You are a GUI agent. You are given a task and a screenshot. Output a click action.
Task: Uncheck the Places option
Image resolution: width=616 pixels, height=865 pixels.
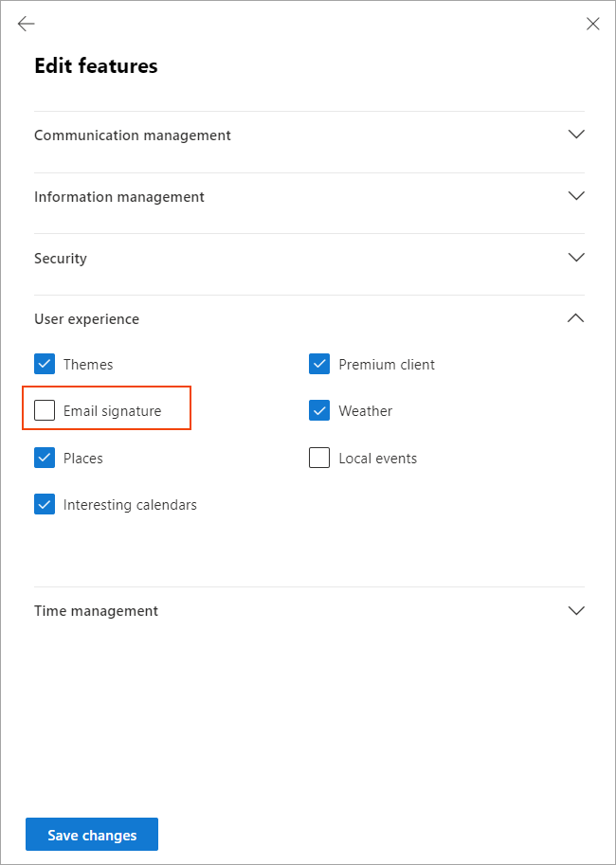click(44, 458)
